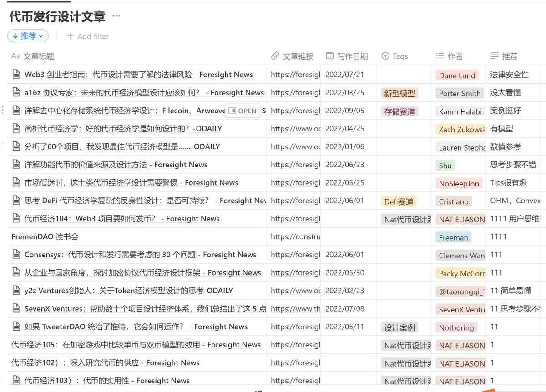This screenshot has height=392, width=546.
Task: Click 存储赛道 tag
Action: pyautogui.click(x=399, y=111)
